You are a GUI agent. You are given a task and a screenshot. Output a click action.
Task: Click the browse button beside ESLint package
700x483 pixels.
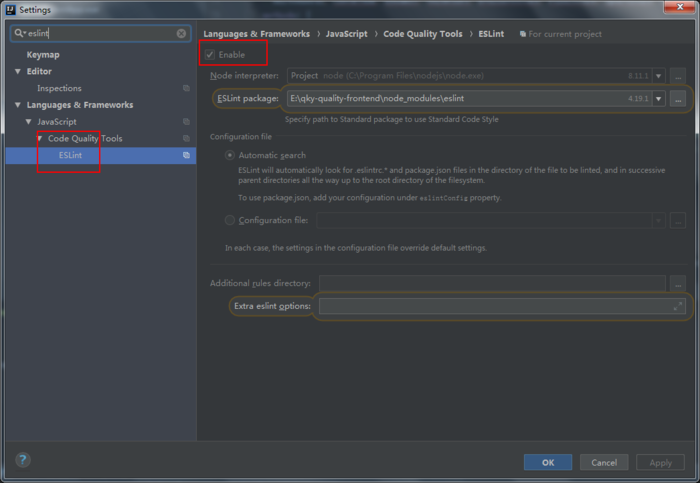tap(679, 99)
